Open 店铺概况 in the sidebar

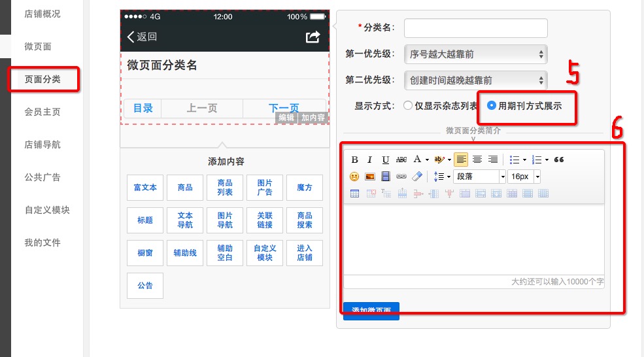click(x=42, y=14)
